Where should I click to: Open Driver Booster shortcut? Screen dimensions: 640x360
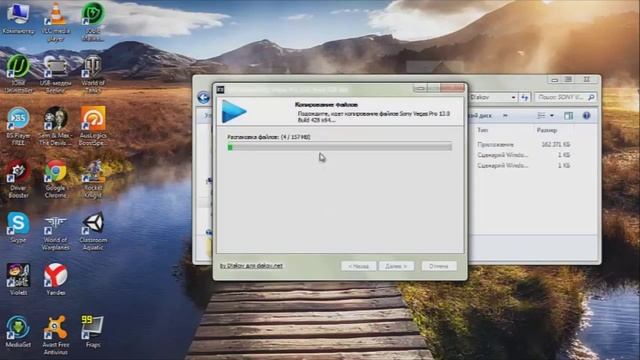18,179
